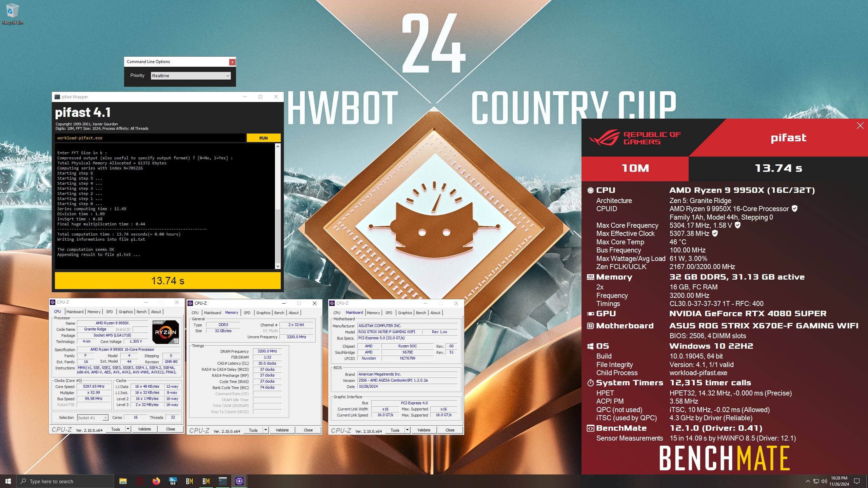868x488 pixels.
Task: Click the yellow 13.74 s result bar
Action: pyautogui.click(x=168, y=281)
